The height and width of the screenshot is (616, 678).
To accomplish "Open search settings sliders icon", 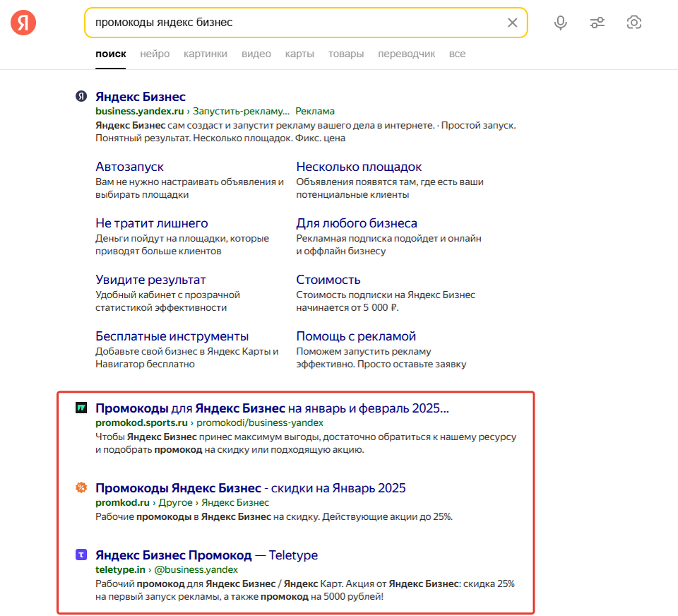I will pyautogui.click(x=597, y=23).
